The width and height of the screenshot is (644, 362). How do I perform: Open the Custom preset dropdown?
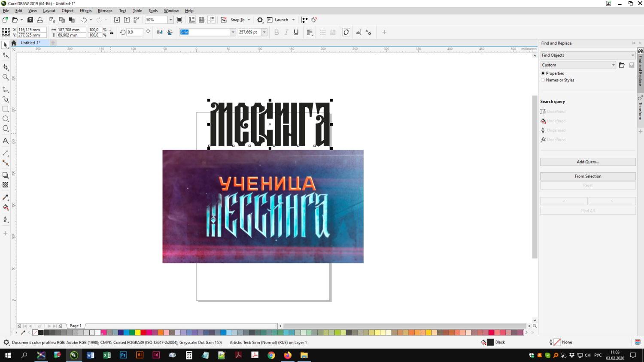tap(578, 65)
